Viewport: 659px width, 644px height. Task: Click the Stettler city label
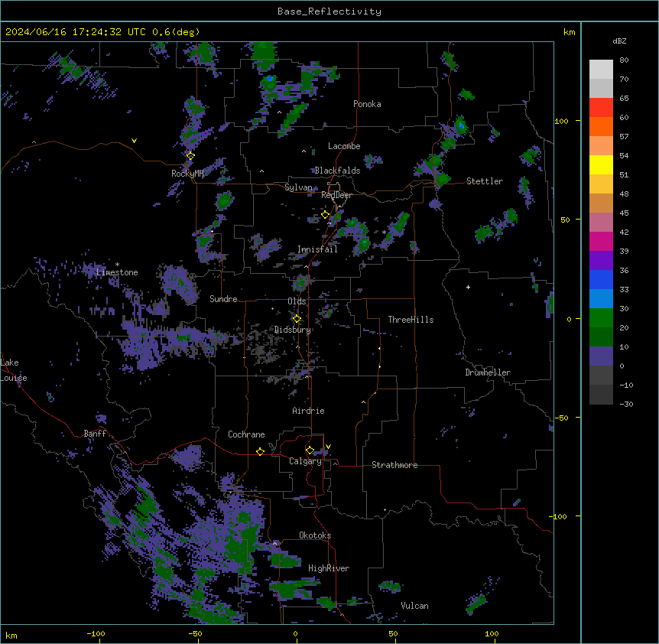pyautogui.click(x=485, y=181)
